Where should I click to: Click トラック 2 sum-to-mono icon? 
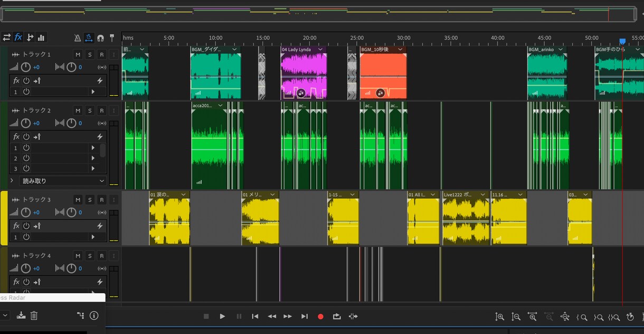102,123
